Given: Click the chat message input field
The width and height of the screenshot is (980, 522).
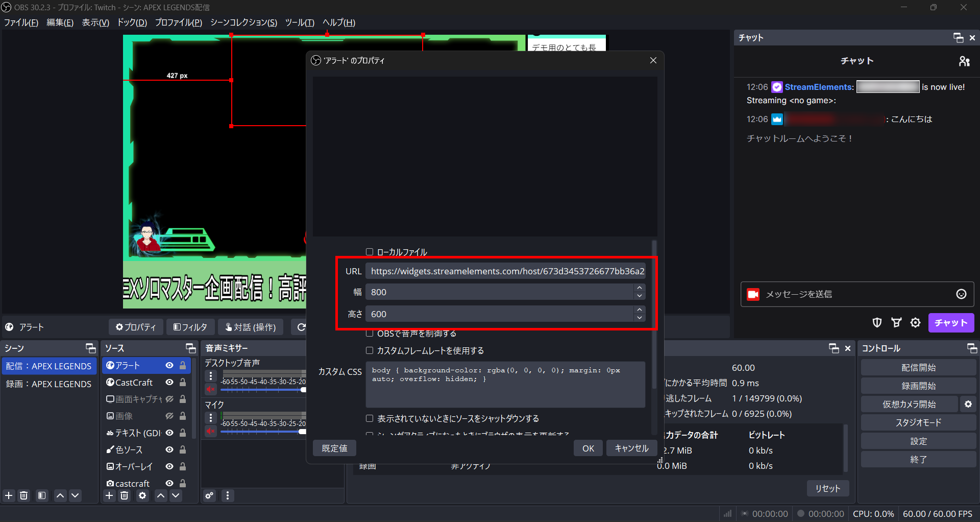Looking at the screenshot, I should click(857, 294).
